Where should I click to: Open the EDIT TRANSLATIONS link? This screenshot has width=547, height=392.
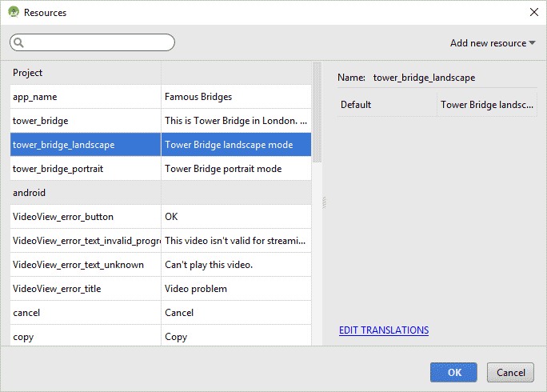(x=384, y=330)
